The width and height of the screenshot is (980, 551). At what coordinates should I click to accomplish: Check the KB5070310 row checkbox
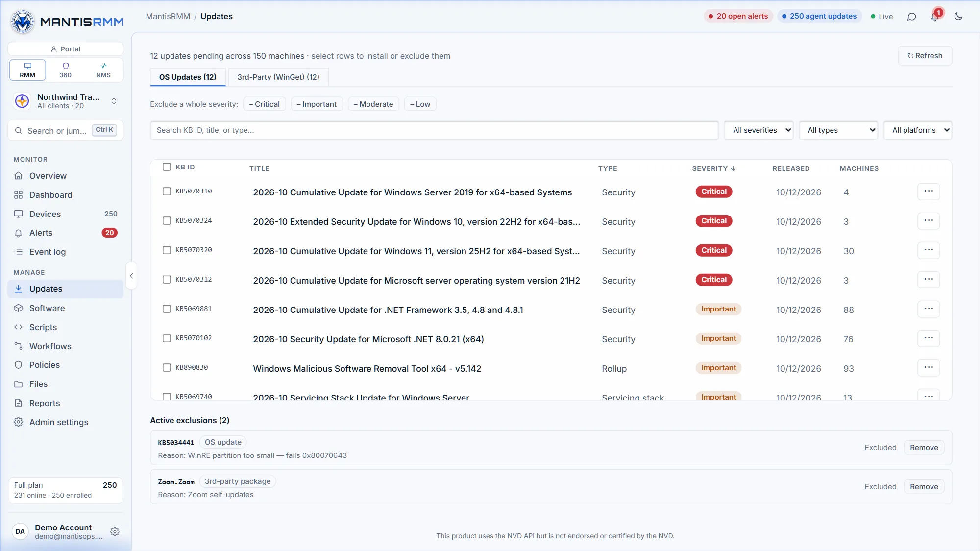[167, 192]
